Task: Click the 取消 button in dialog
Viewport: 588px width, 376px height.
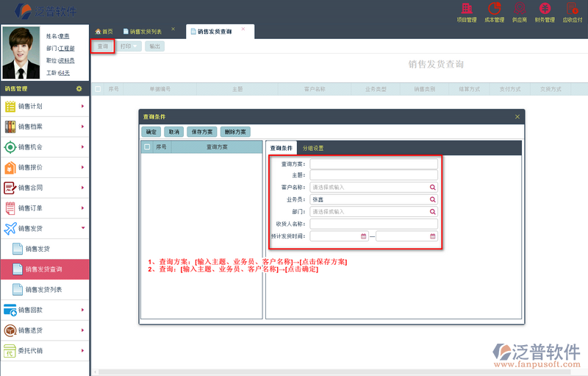Action: (174, 132)
